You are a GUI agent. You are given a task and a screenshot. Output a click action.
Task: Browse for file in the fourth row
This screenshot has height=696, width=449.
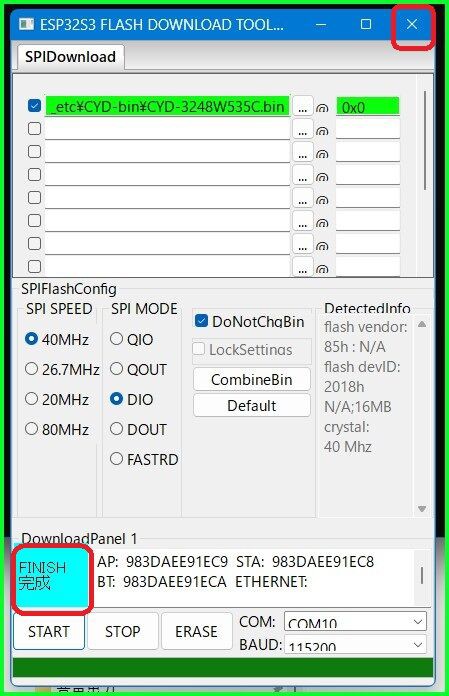(303, 176)
